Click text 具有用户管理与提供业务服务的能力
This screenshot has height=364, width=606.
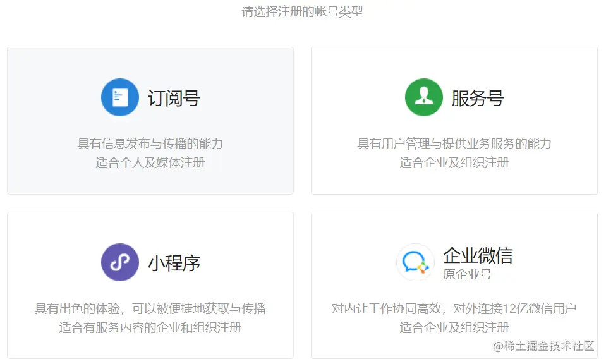454,143
